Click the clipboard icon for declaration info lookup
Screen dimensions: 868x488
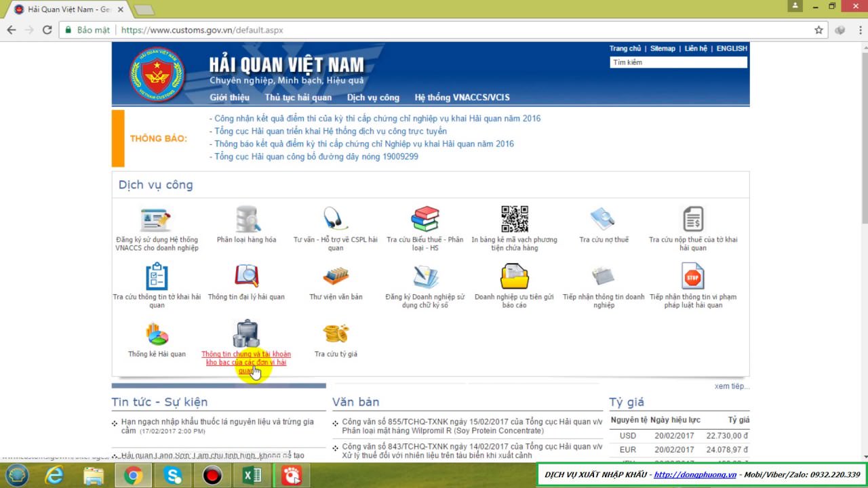pyautogui.click(x=155, y=274)
